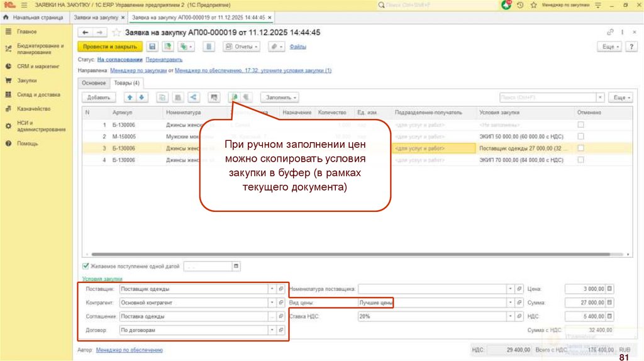Open the Еще menu in goods toolbar

pyautogui.click(x=621, y=97)
